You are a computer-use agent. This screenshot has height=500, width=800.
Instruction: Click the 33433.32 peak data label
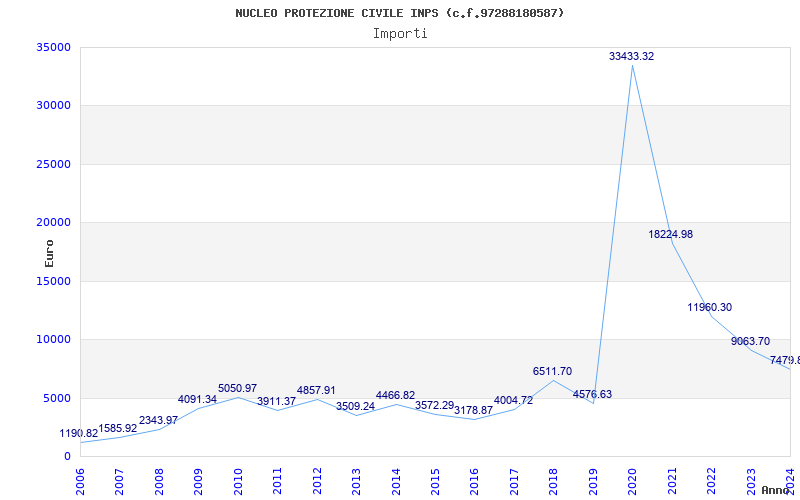pos(631,57)
